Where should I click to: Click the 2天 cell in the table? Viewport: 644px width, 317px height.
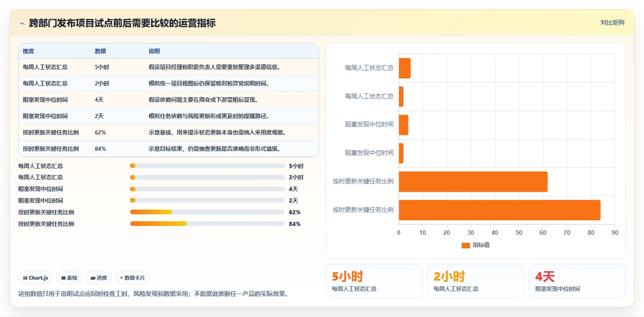coord(99,116)
